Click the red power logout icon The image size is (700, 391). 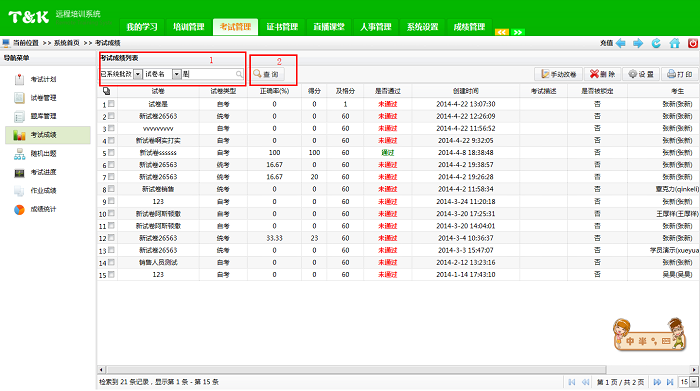tap(693, 43)
